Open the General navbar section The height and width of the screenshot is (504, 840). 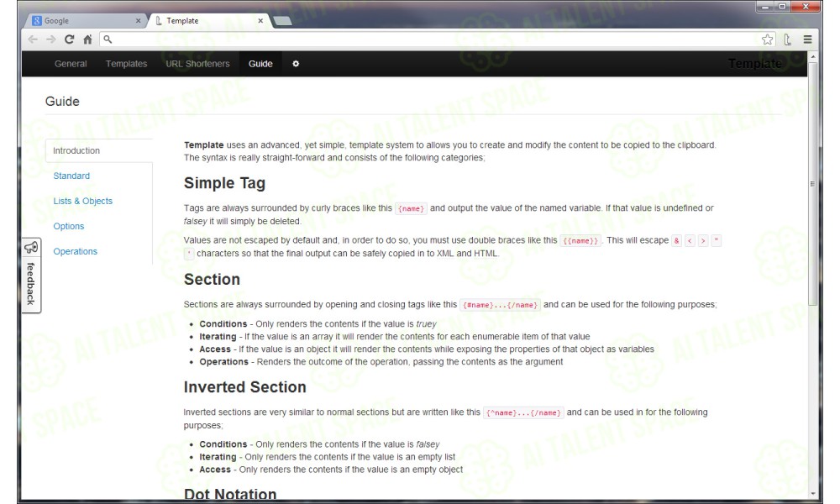pos(71,64)
